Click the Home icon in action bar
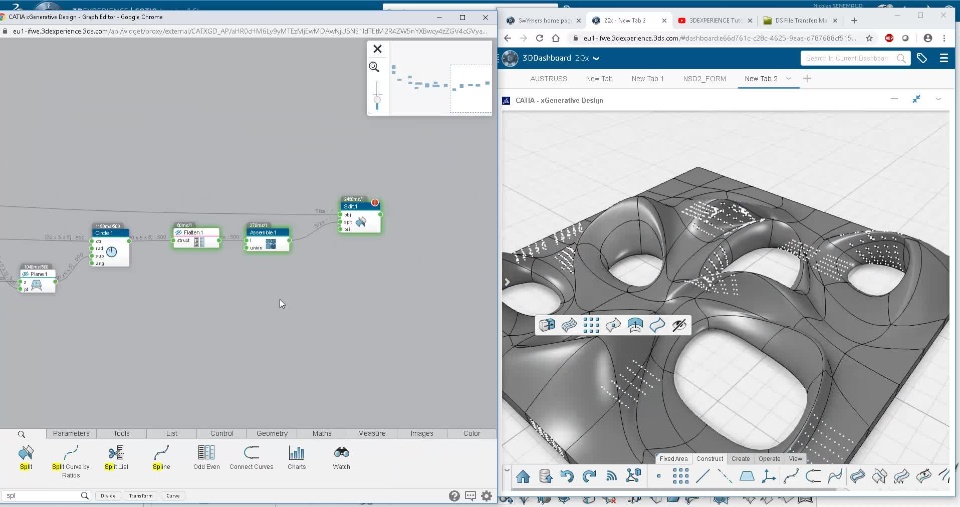 click(523, 476)
